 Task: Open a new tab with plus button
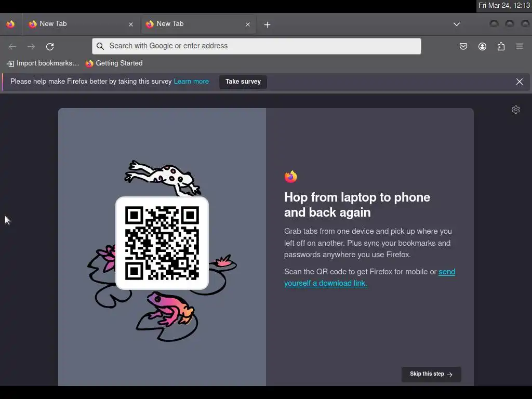coord(268,24)
